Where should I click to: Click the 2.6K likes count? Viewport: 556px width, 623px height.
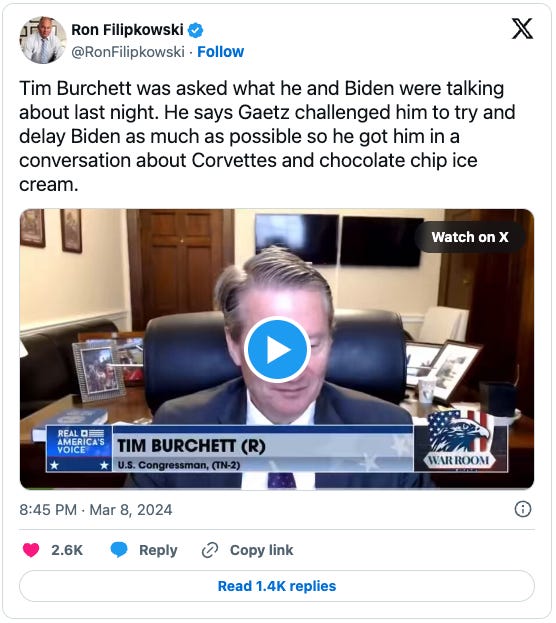[67, 550]
